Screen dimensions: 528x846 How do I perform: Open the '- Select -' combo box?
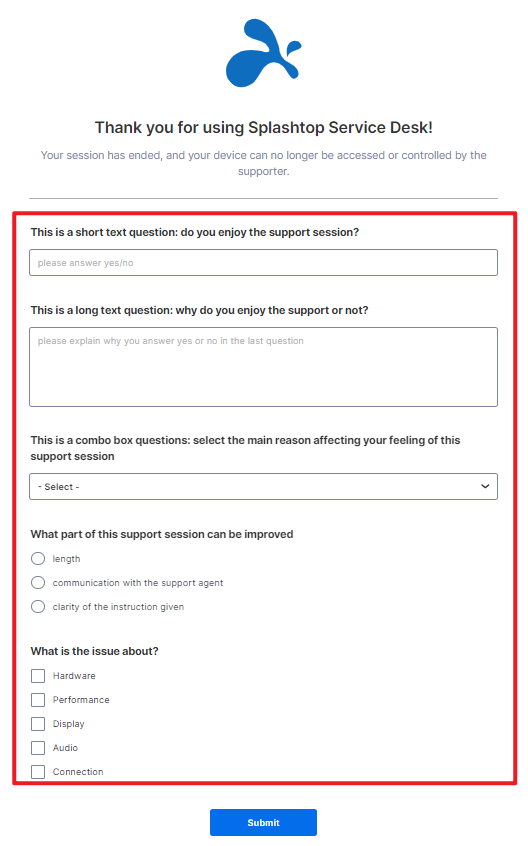click(x=263, y=487)
